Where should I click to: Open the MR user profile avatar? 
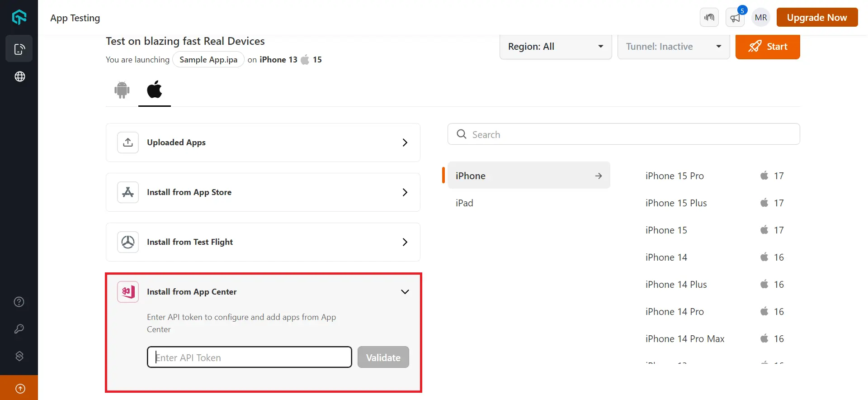(761, 18)
